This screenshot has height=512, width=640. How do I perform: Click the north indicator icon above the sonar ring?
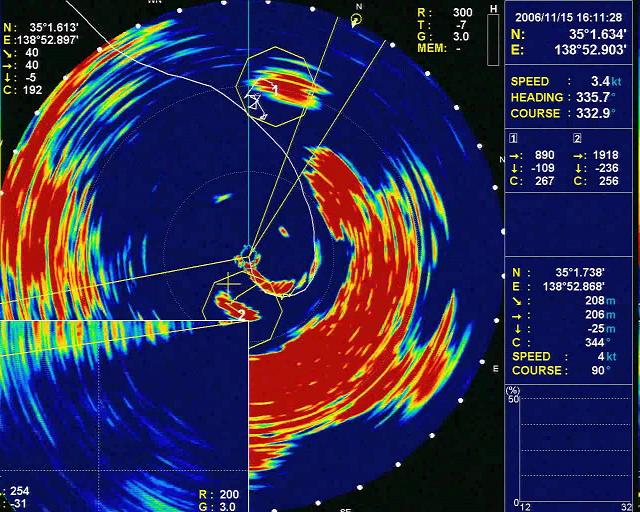coord(357,19)
